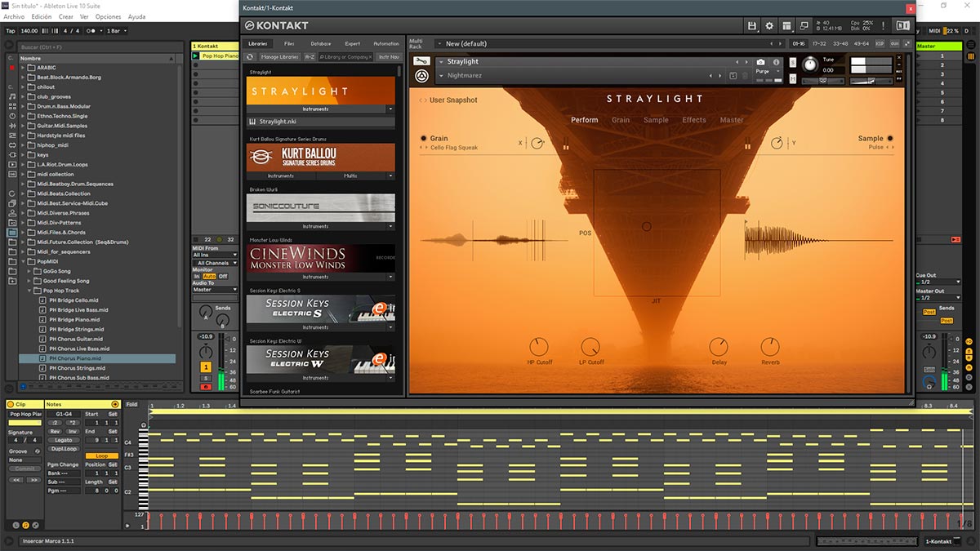
Task: Adjust the instrument Tune knob
Action: (x=810, y=64)
